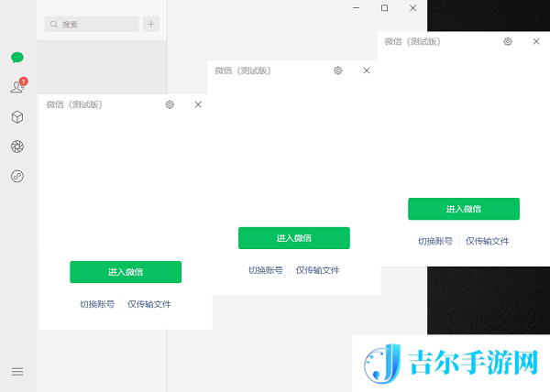The width and height of the screenshot is (550, 392).
Task: Close the main WeChat window
Action: point(413,7)
